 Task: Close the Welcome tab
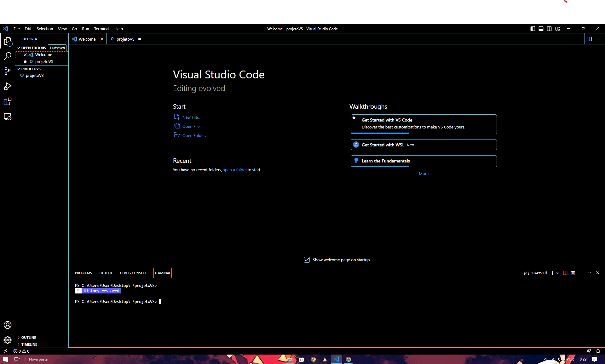coord(102,39)
